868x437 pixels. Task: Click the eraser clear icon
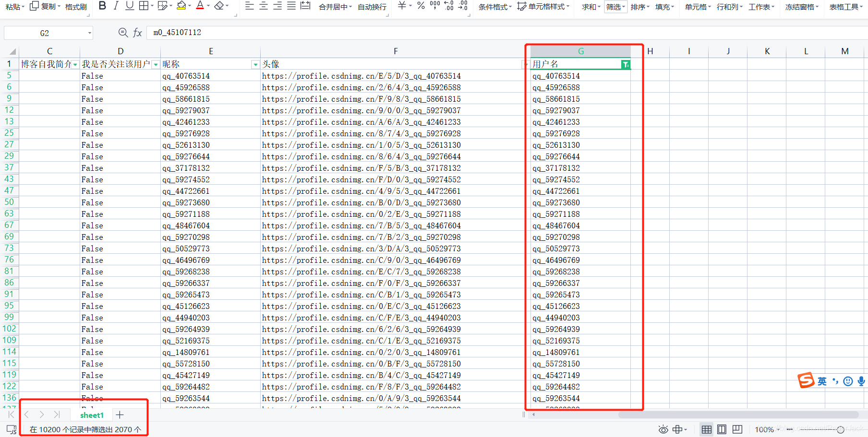click(219, 6)
